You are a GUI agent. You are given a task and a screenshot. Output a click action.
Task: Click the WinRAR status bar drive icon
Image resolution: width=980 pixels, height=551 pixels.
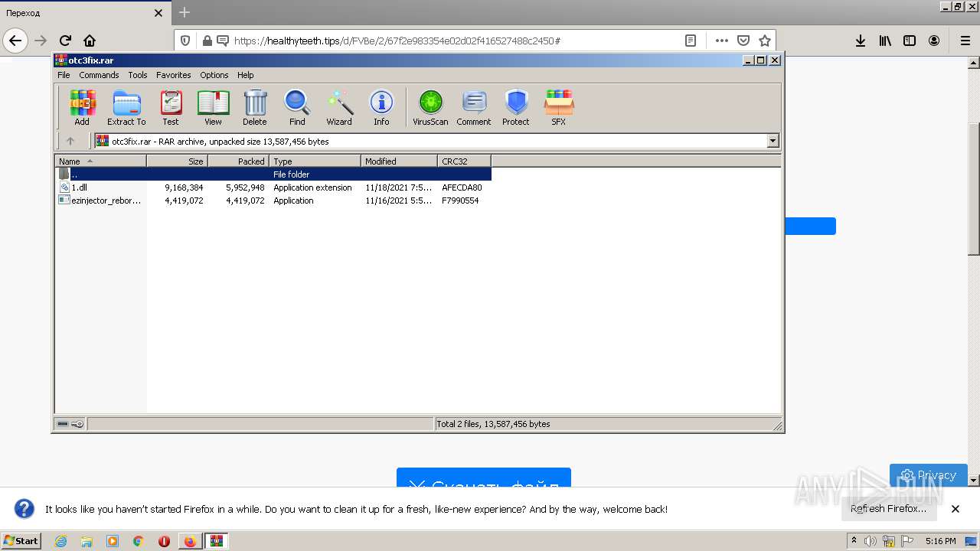(63, 424)
